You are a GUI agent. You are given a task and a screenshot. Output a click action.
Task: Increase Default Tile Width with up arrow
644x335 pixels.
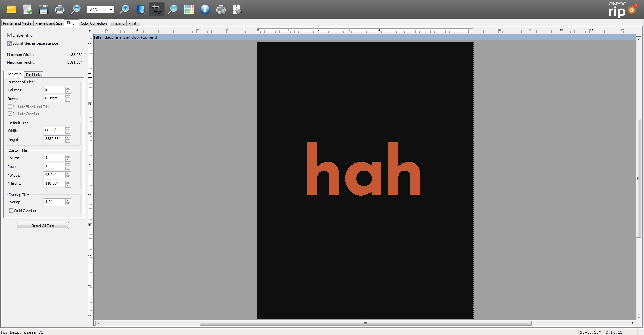click(x=68, y=129)
